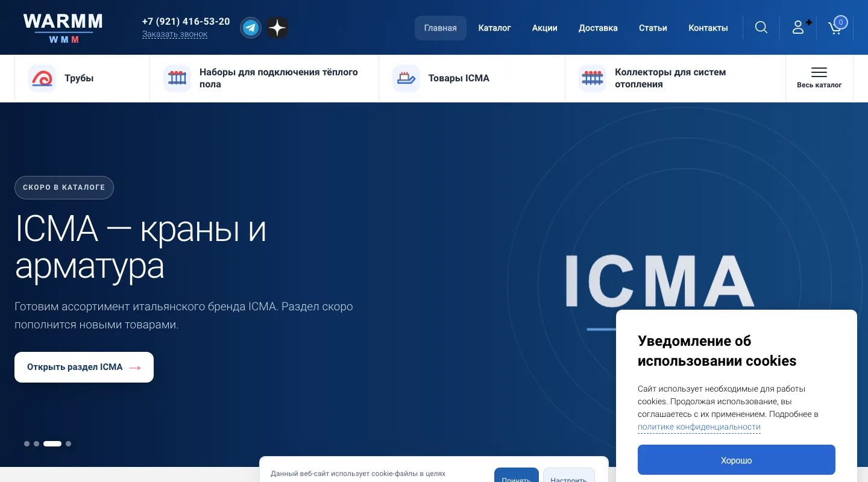Click the Уведомление об использовании cookies title
The width and height of the screenshot is (868, 482).
[717, 351]
